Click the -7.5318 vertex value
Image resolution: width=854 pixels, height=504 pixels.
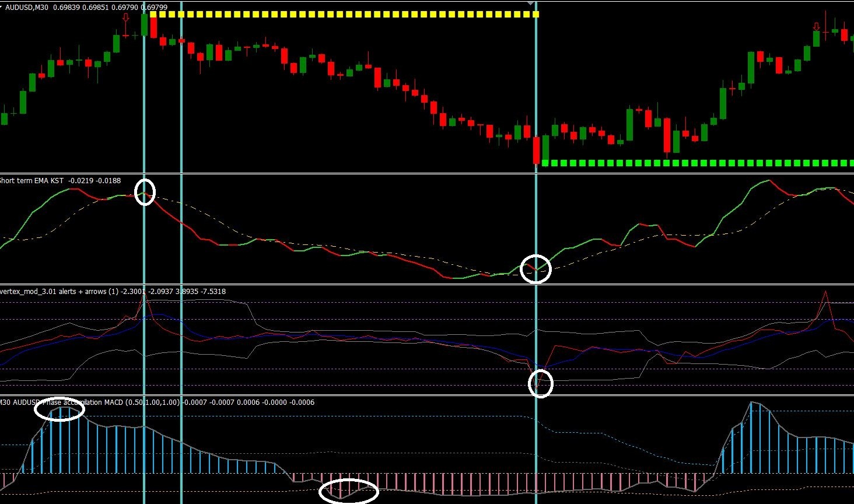214,292
